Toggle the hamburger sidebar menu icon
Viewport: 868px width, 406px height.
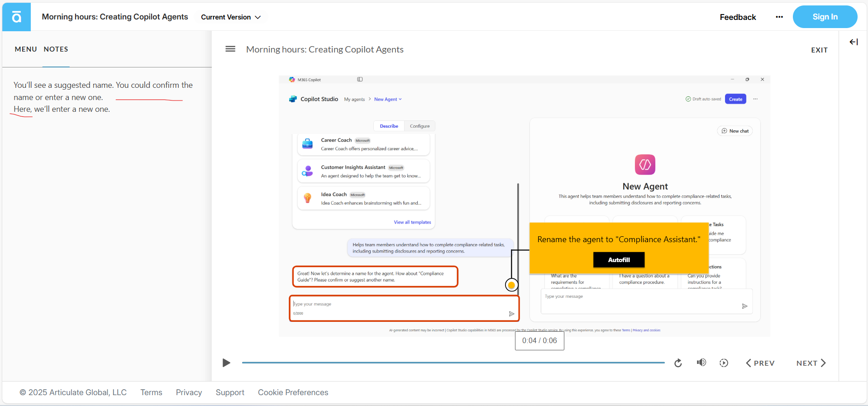230,49
